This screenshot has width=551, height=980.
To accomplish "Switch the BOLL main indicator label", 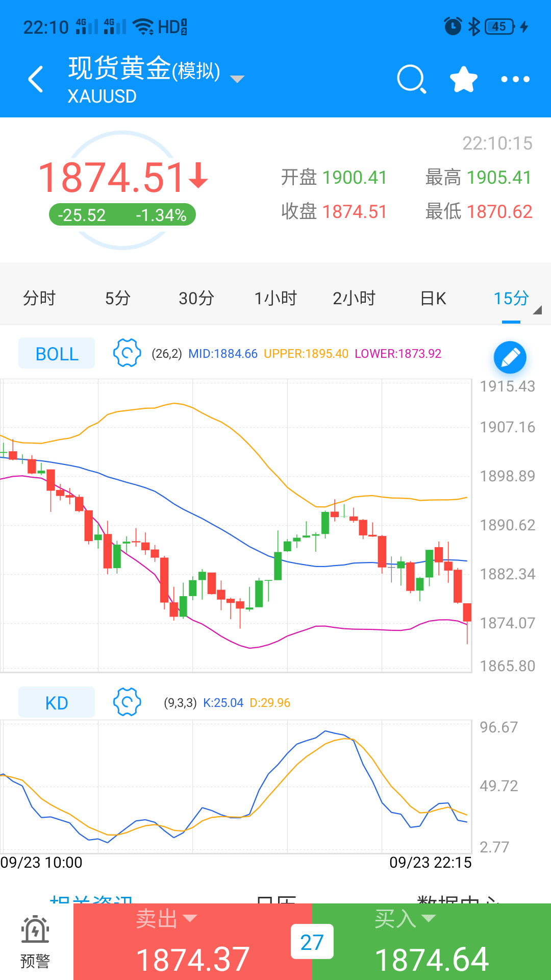I will (x=57, y=353).
